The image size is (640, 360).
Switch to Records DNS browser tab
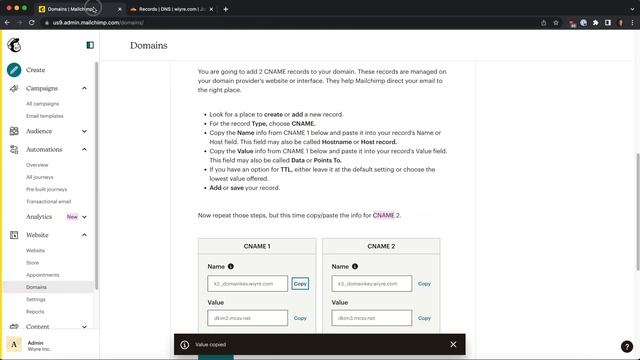coord(171,9)
